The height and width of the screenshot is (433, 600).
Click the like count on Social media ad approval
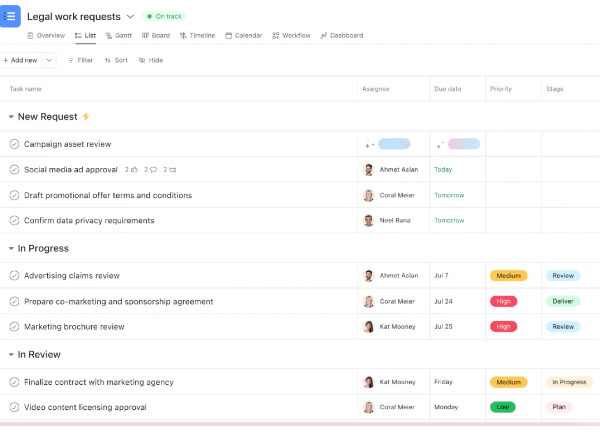click(130, 170)
